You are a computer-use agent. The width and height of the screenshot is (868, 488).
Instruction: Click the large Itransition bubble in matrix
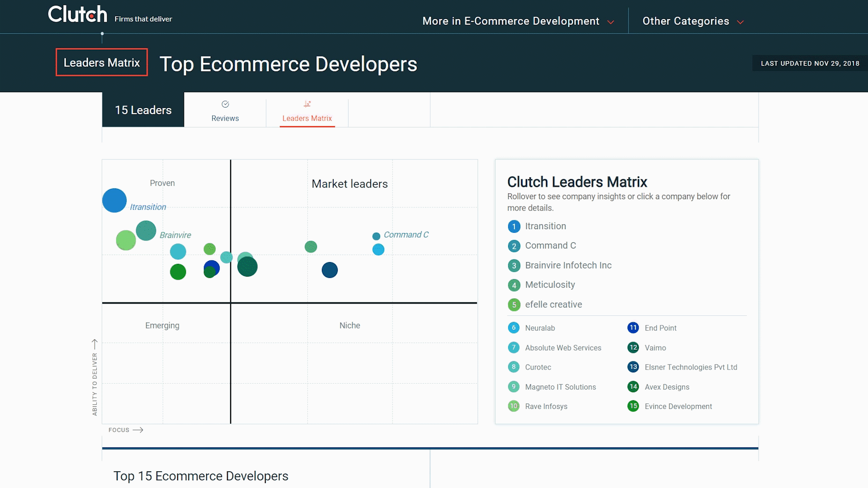tap(114, 200)
